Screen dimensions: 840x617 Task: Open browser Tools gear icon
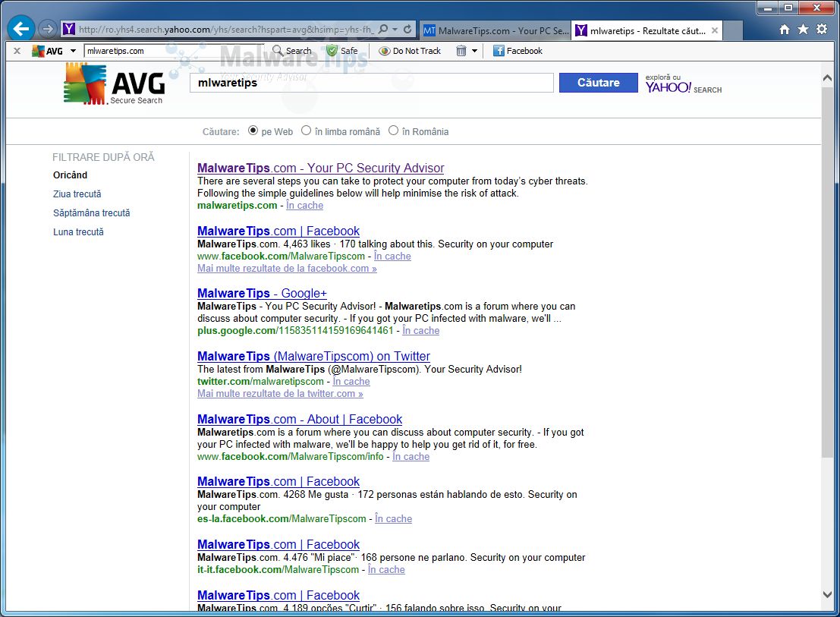822,30
